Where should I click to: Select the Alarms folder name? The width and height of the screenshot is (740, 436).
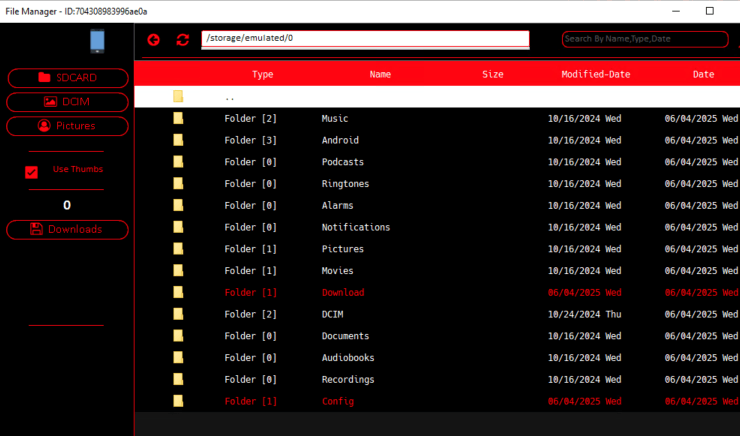click(337, 205)
